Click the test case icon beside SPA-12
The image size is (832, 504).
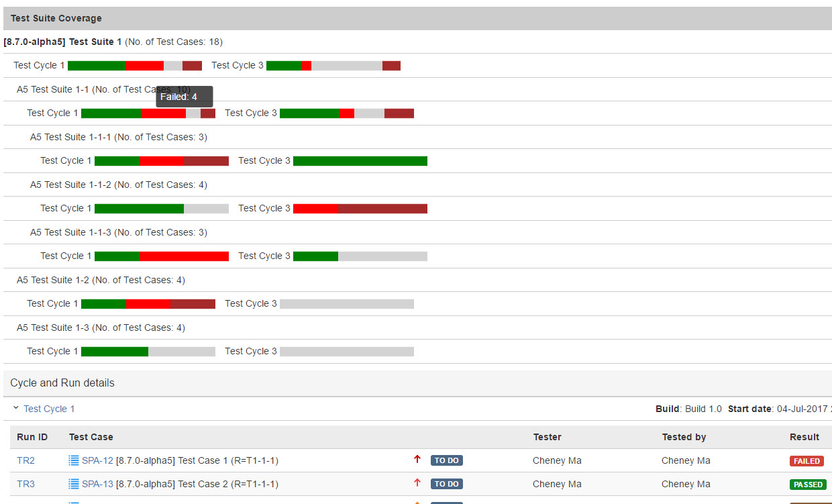[x=74, y=460]
